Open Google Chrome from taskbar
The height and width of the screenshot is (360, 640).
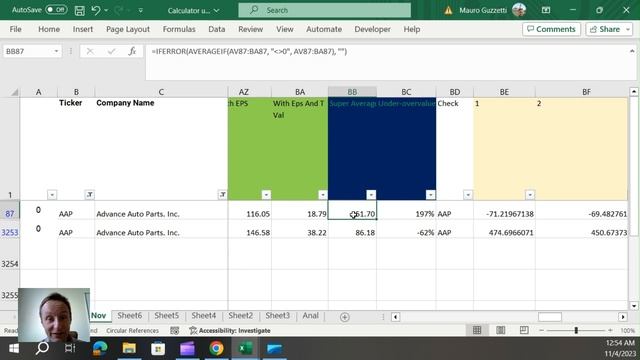pos(216,348)
